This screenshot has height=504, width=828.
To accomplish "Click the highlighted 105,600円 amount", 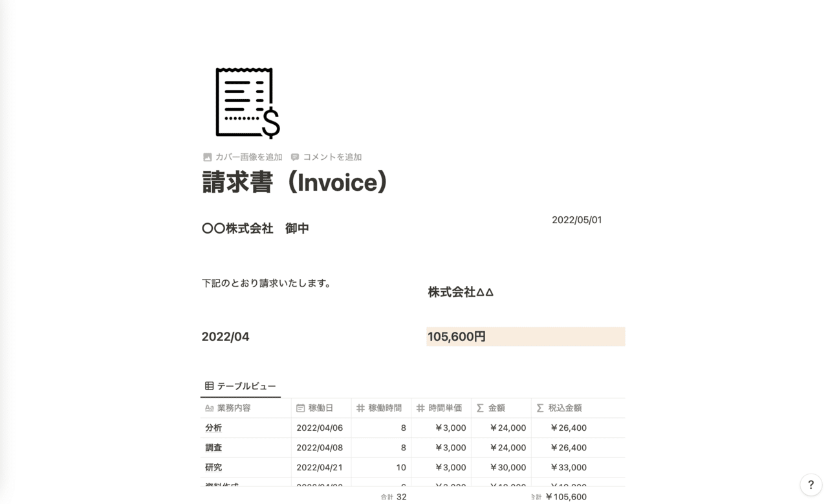I will 526,336.
